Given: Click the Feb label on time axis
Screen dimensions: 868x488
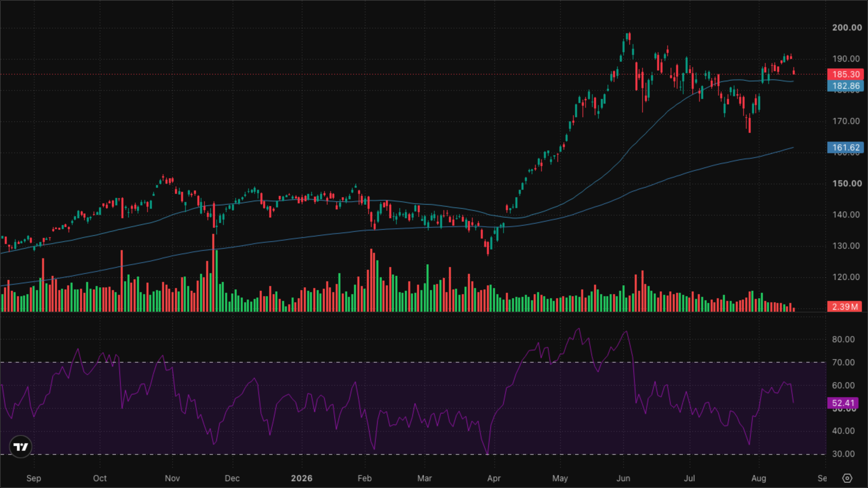Looking at the screenshot, I should [365, 479].
